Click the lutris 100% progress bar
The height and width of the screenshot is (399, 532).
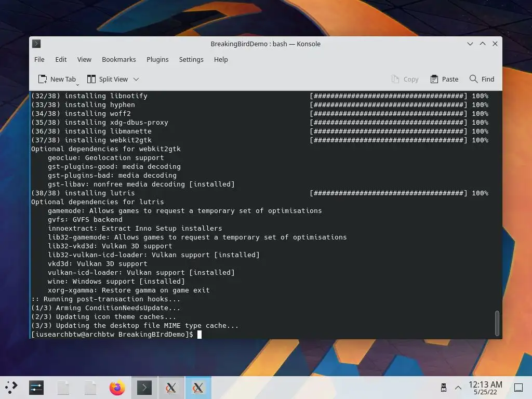pyautogui.click(x=389, y=193)
